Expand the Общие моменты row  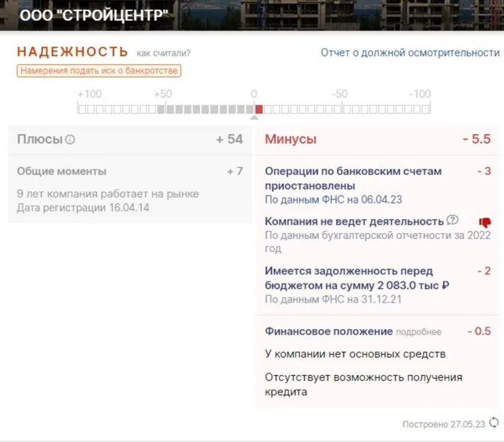pyautogui.click(x=62, y=171)
